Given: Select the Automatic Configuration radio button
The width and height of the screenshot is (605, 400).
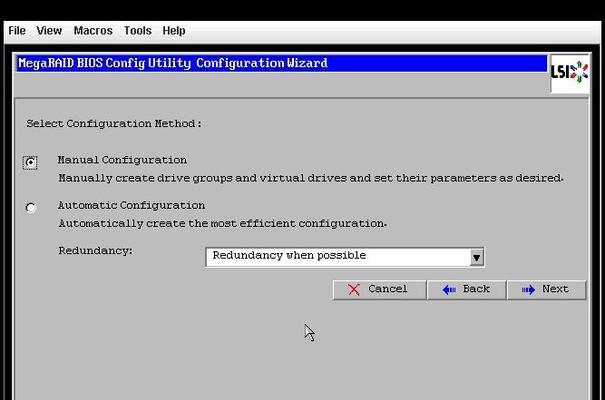Looking at the screenshot, I should coord(30,208).
